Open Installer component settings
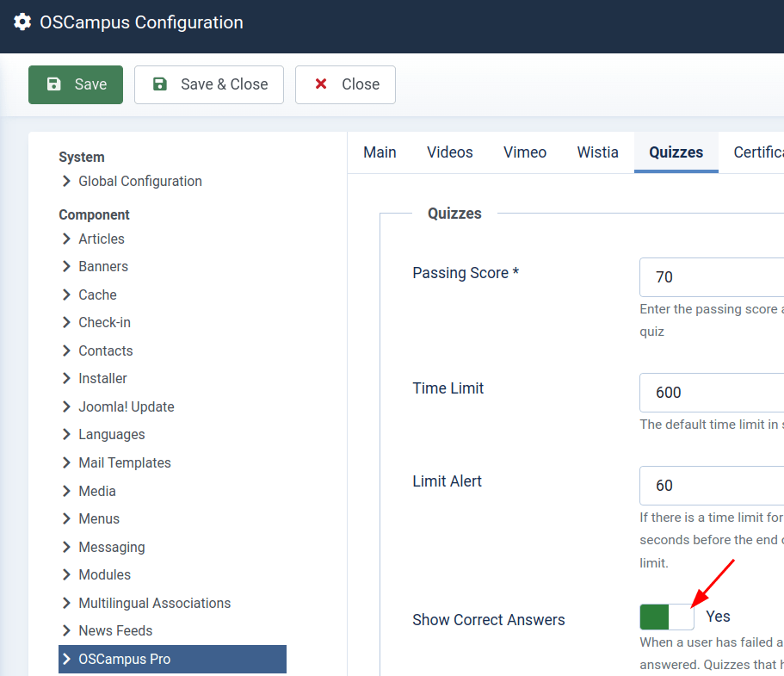The height and width of the screenshot is (676, 784). pos(102,378)
